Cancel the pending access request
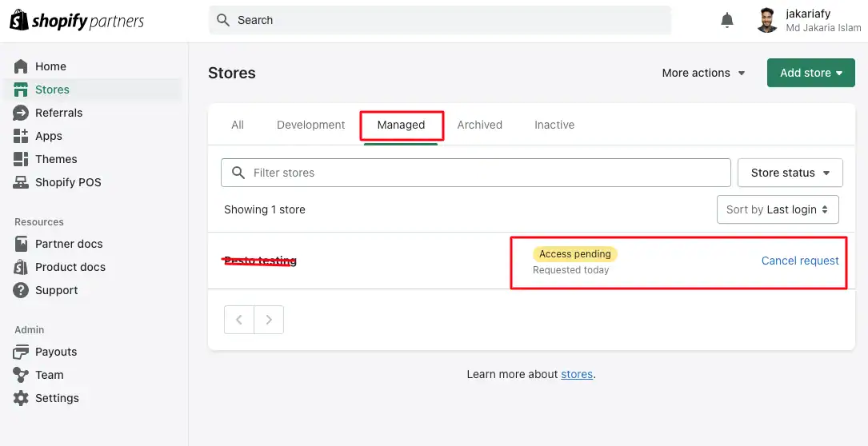868x446 pixels. click(800, 261)
